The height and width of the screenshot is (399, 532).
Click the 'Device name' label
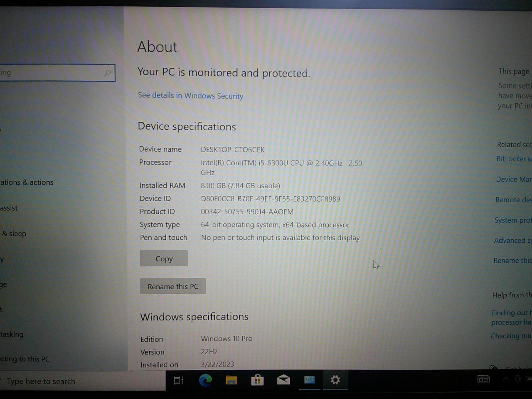[160, 149]
